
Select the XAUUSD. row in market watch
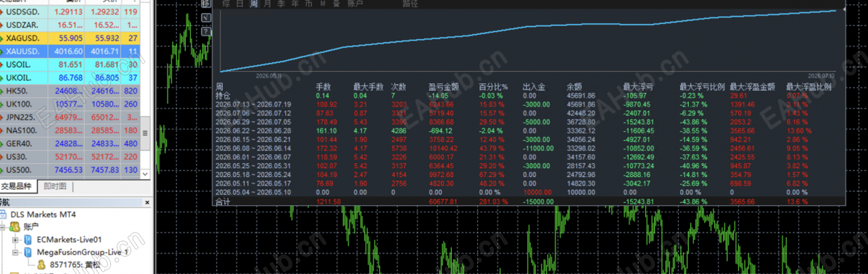pyautogui.click(x=70, y=51)
